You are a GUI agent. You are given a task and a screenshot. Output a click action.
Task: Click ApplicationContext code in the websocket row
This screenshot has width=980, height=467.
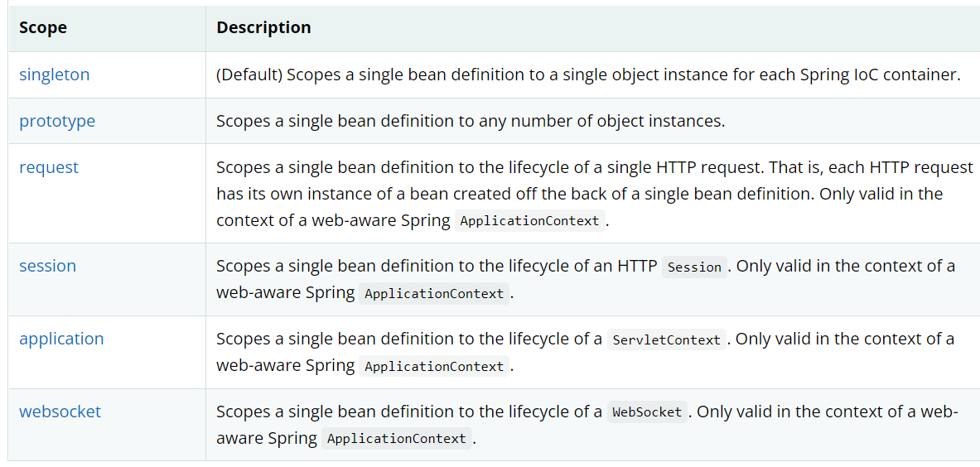397,439
